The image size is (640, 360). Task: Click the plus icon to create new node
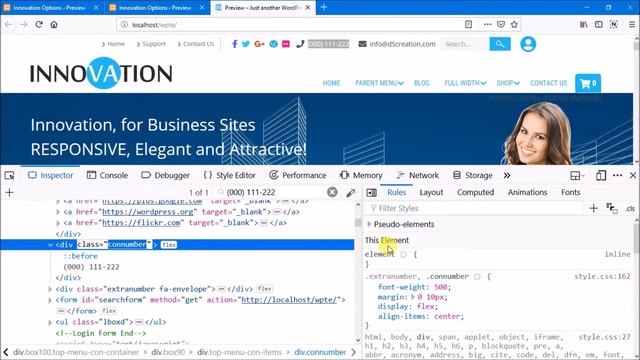click(x=9, y=192)
